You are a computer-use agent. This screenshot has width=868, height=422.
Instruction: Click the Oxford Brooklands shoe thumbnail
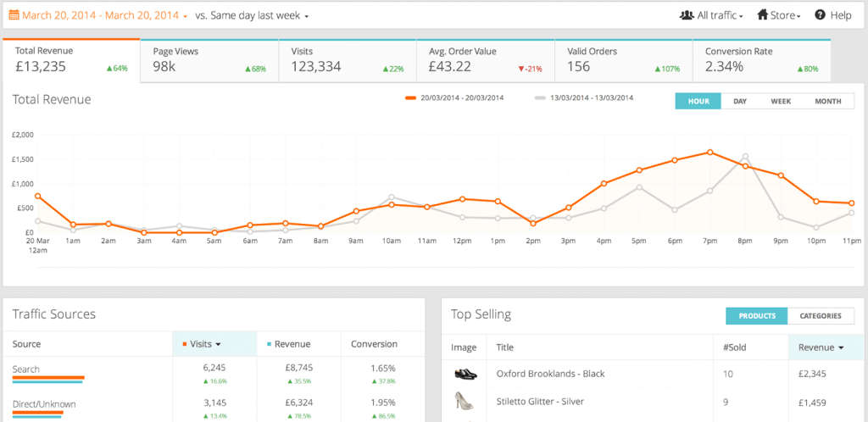pos(466,374)
